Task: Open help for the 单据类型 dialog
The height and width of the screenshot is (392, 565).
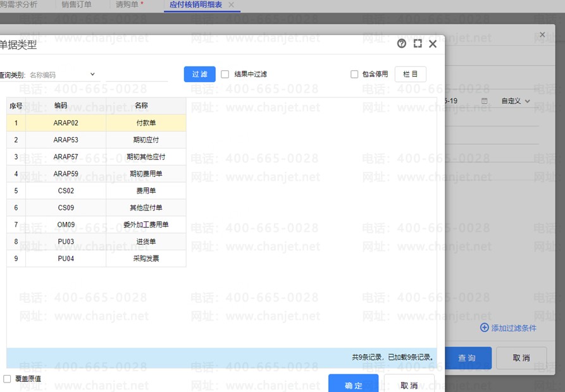Action: tap(401, 44)
